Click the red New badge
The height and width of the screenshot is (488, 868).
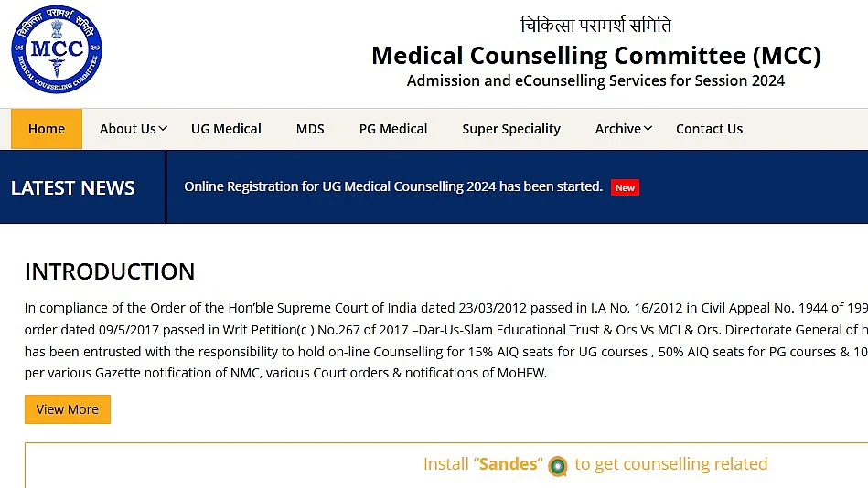click(x=625, y=187)
